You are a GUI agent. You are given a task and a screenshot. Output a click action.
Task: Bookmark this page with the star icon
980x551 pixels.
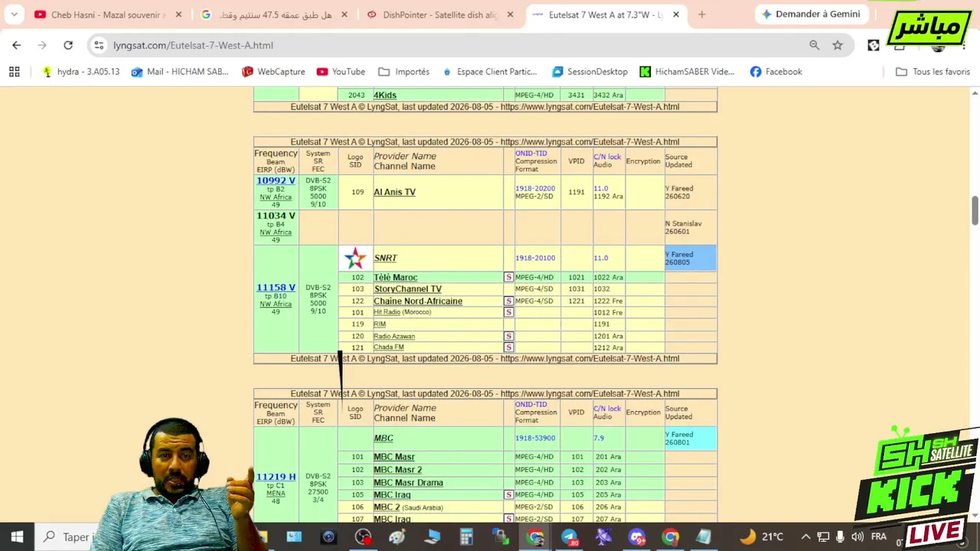pyautogui.click(x=838, y=45)
